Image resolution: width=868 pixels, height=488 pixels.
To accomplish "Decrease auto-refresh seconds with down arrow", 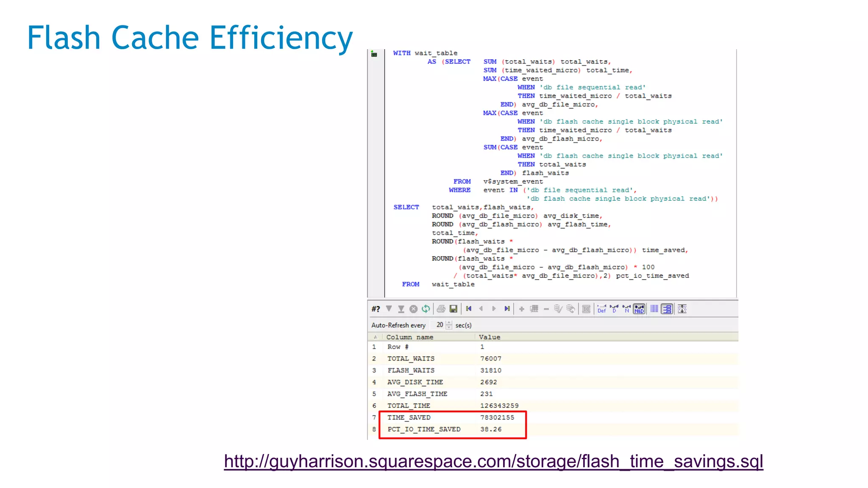I will click(449, 327).
